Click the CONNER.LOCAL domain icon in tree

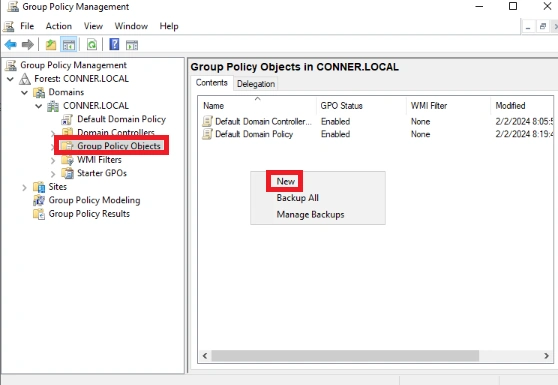coord(53,106)
